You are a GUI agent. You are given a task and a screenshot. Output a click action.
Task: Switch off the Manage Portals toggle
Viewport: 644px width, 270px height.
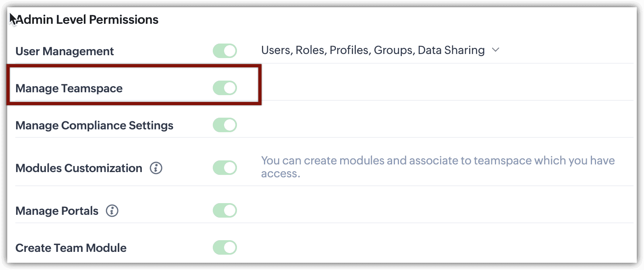click(x=225, y=210)
